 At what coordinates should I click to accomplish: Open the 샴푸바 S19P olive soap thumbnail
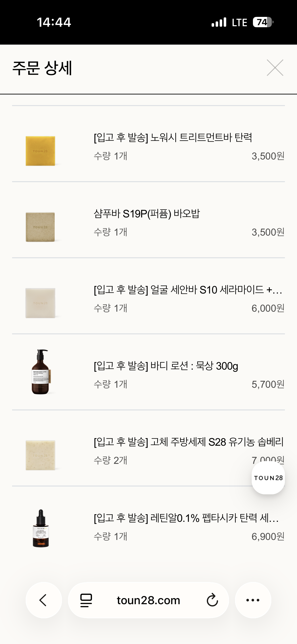point(40,227)
